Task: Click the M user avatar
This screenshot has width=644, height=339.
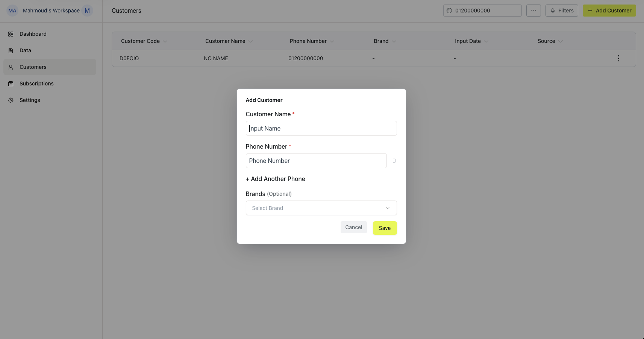Action: (87, 11)
